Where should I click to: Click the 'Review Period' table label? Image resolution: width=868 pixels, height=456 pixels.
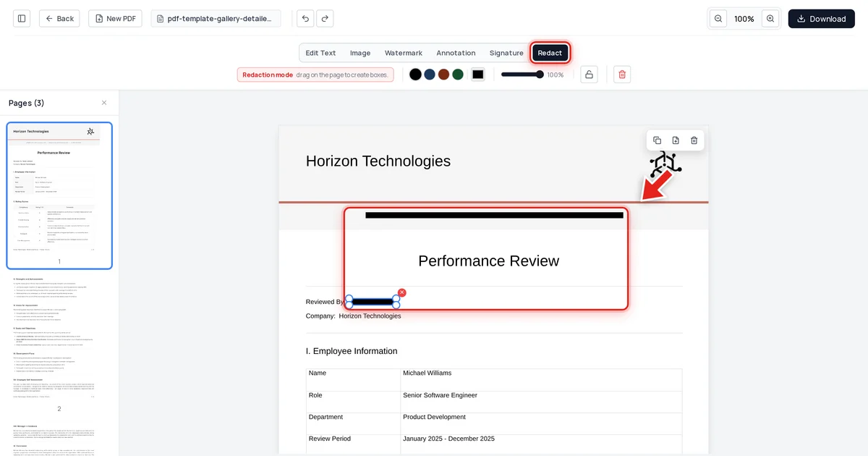tap(330, 439)
